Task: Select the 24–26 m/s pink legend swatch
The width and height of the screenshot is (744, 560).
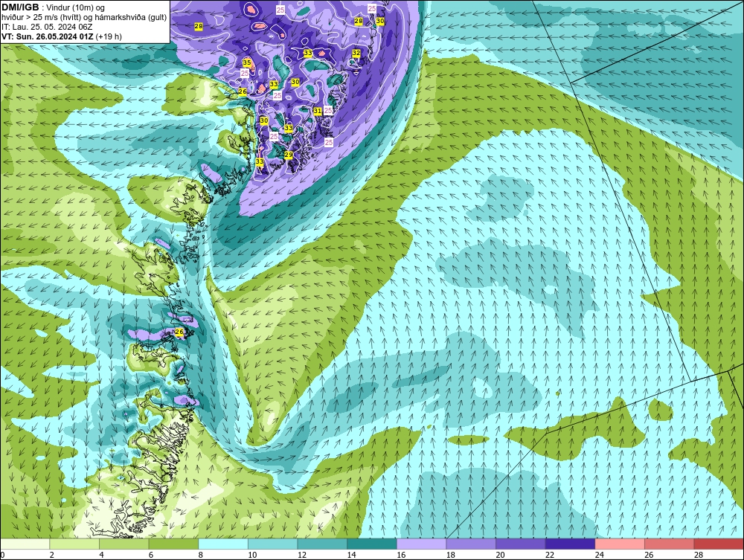Action: pos(620,544)
